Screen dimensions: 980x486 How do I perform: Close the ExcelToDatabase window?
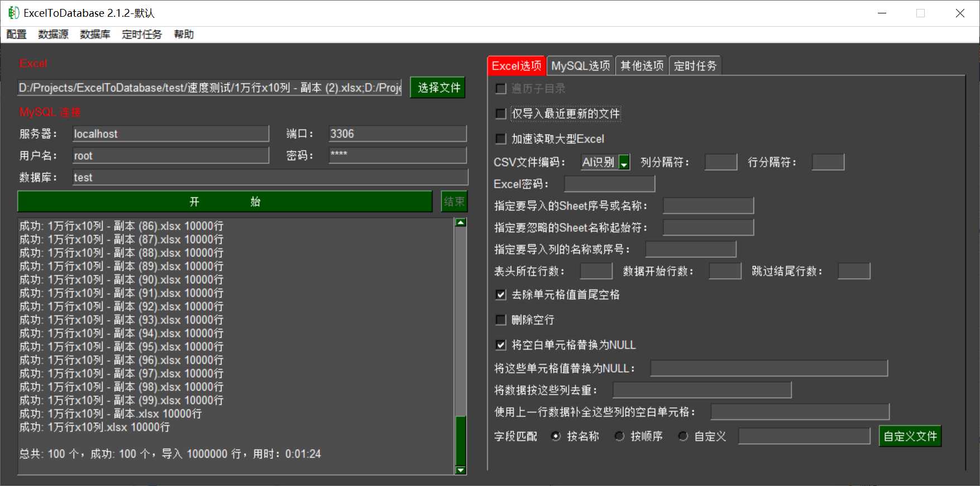960,13
